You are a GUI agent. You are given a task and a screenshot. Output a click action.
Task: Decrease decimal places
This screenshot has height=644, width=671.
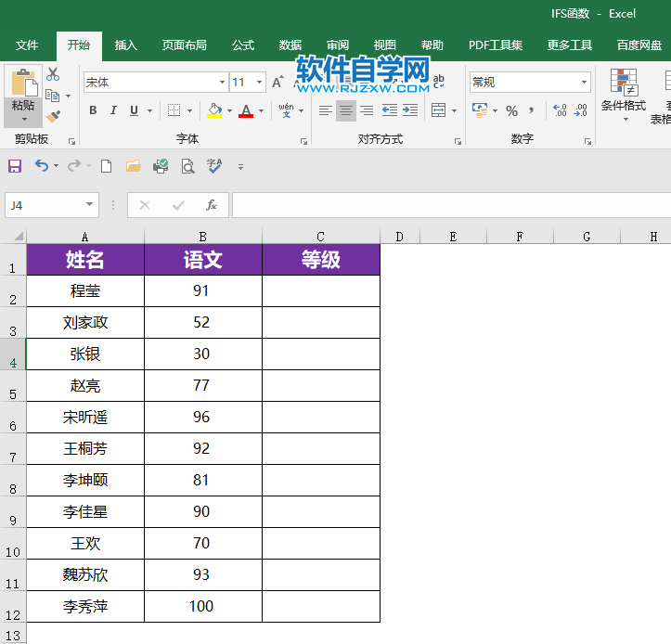581,110
